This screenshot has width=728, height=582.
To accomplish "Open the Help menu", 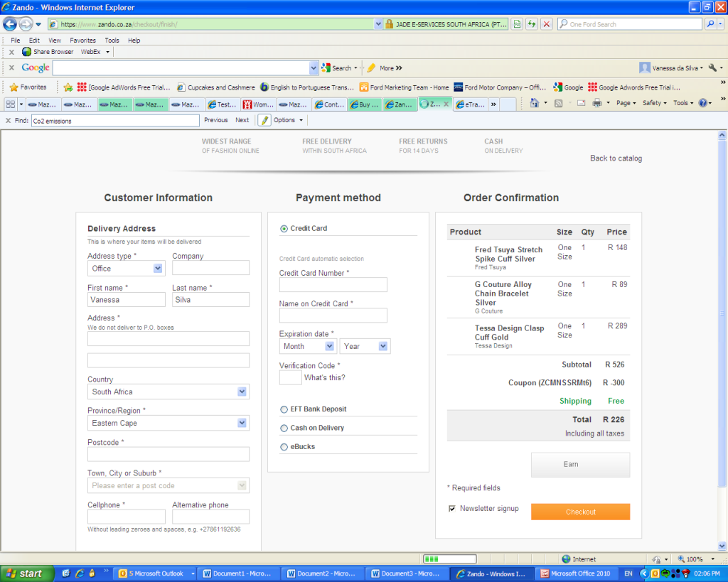I will pos(134,41).
